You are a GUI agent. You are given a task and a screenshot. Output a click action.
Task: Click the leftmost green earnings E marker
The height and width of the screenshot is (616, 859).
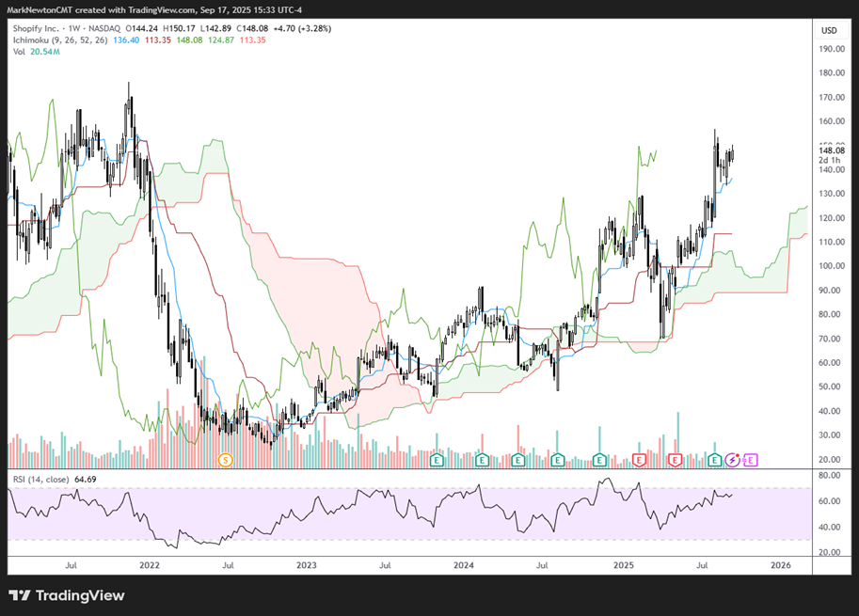coord(437,459)
